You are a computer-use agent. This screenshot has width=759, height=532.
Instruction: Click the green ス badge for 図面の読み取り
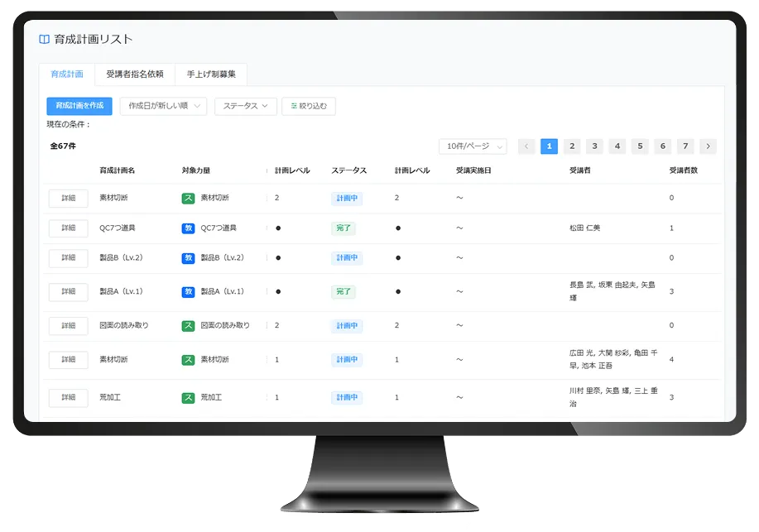click(188, 325)
